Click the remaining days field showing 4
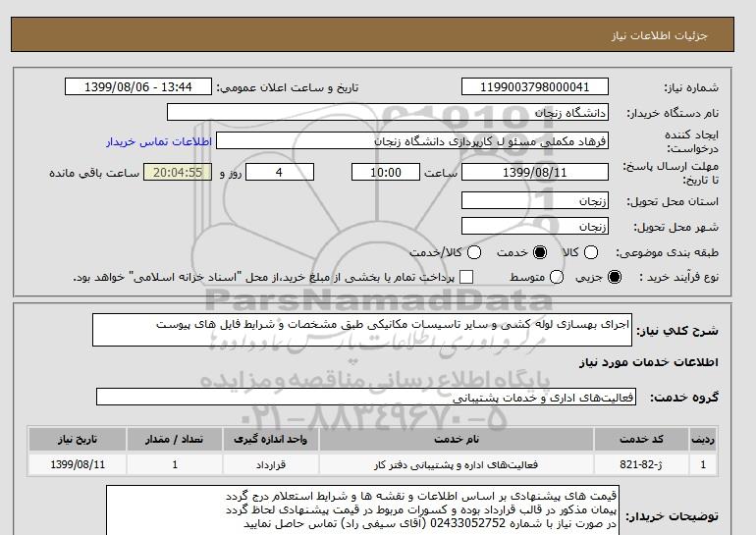The height and width of the screenshot is (535, 756). [x=280, y=172]
